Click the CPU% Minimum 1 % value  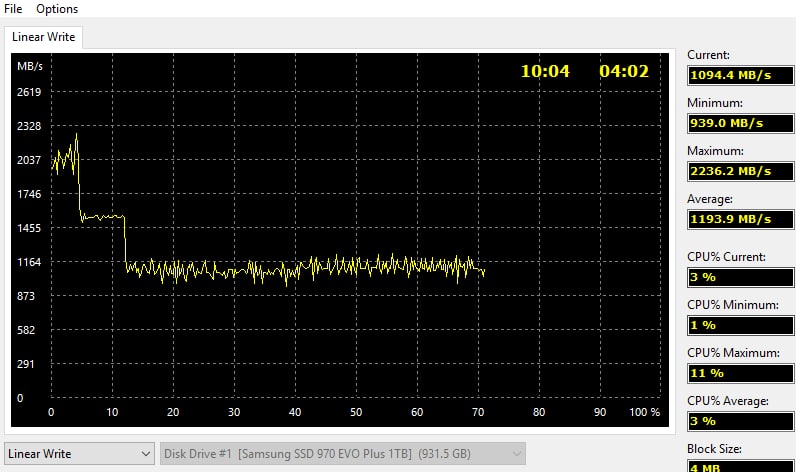click(740, 325)
